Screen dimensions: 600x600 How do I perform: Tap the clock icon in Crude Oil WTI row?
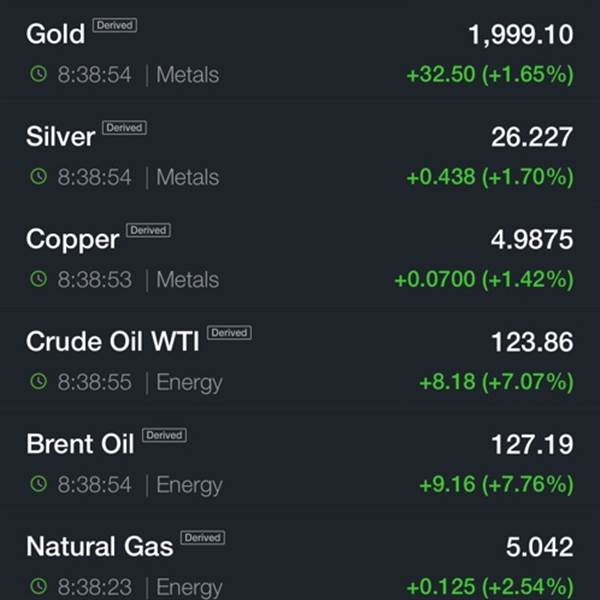39,381
